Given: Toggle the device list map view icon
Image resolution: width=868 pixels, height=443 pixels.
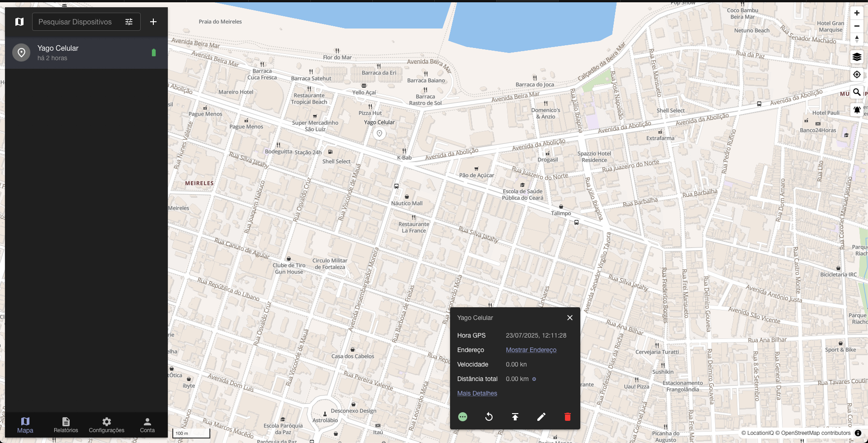Looking at the screenshot, I should point(19,22).
